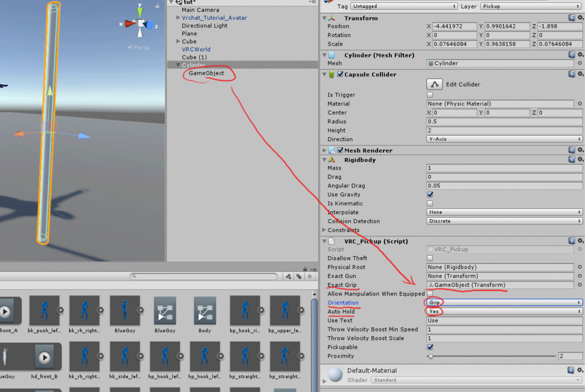Select VRCWorld in the Hierarchy
The height and width of the screenshot is (392, 585).
pos(196,49)
